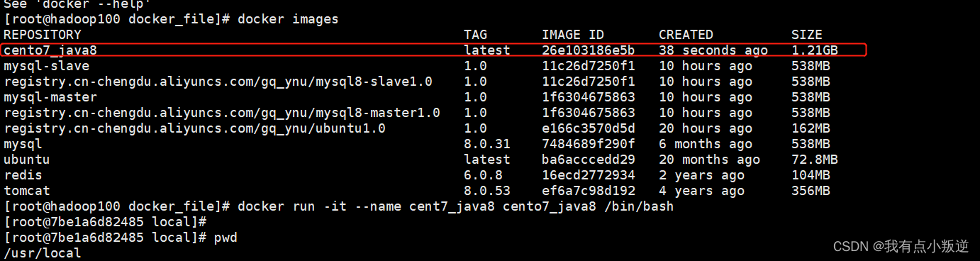Click the "38 seconds ago" created value
This screenshot has height=261, width=980.
click(x=713, y=50)
